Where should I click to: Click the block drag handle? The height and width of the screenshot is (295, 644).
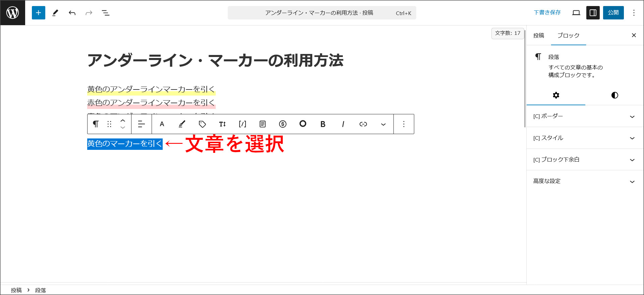click(109, 124)
